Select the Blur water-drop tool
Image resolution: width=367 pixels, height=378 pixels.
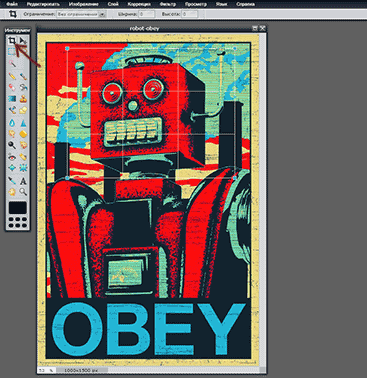(12, 123)
